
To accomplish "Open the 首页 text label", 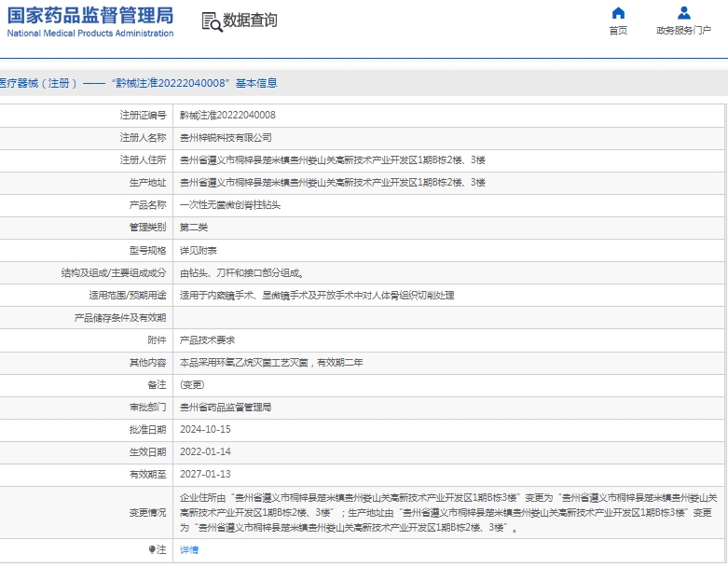I will pos(618,31).
